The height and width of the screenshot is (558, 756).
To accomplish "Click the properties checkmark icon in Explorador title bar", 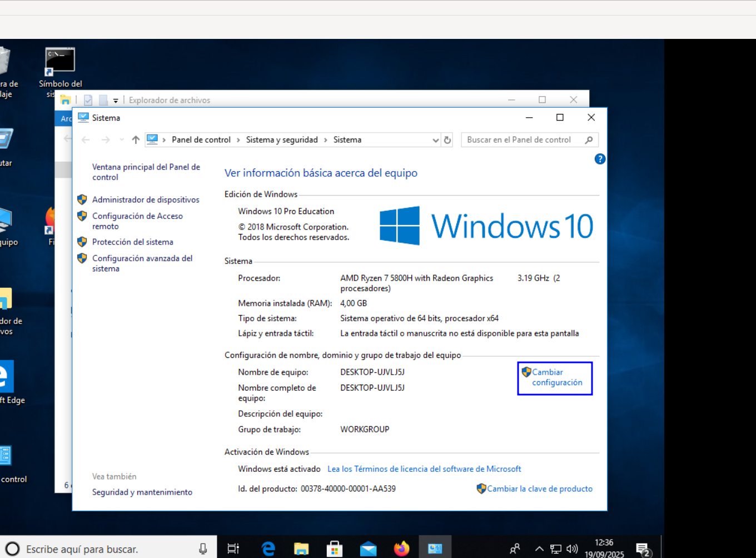I will coord(88,100).
